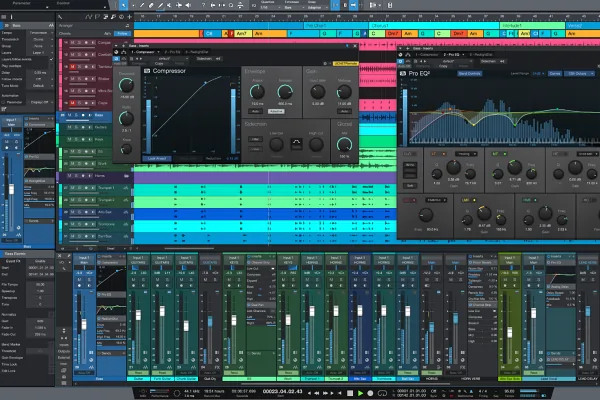The width and height of the screenshot is (600, 400).
Task: Toggle the Play overlaps checkbox
Action: (51, 66)
